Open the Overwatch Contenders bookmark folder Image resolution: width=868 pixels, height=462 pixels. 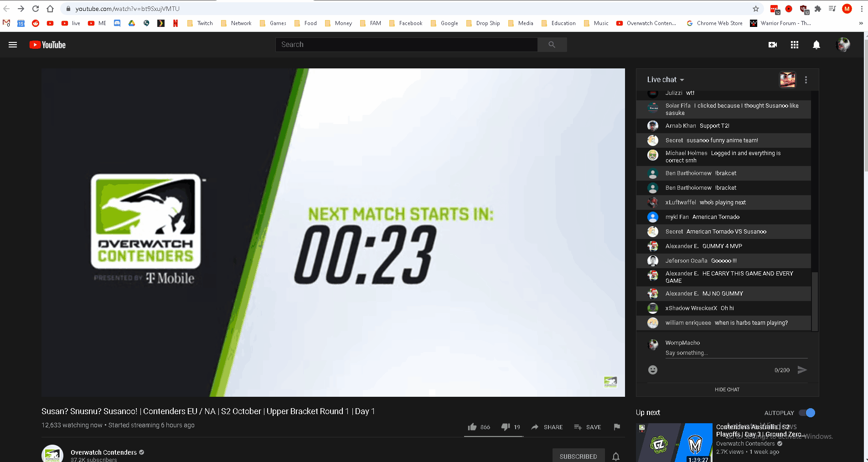coord(646,23)
